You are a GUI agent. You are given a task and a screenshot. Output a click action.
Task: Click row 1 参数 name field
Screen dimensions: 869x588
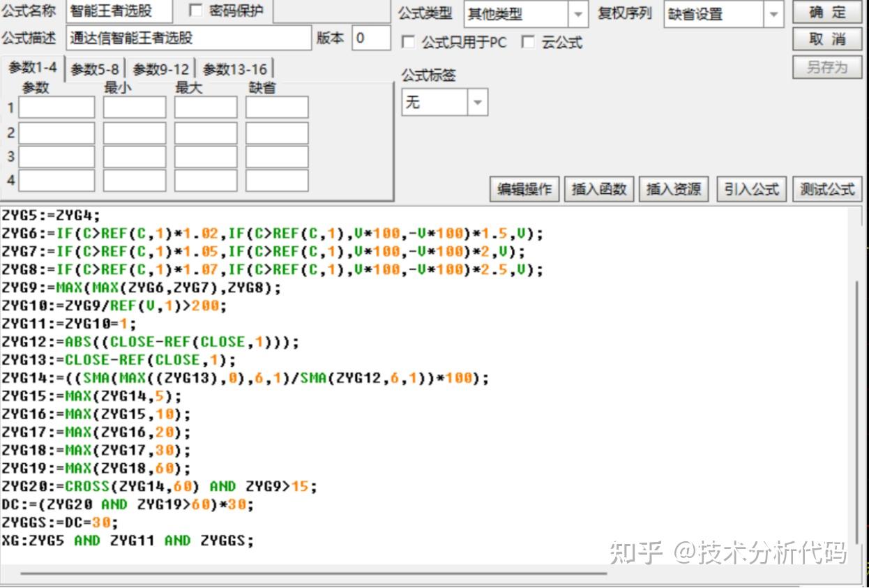[x=56, y=107]
